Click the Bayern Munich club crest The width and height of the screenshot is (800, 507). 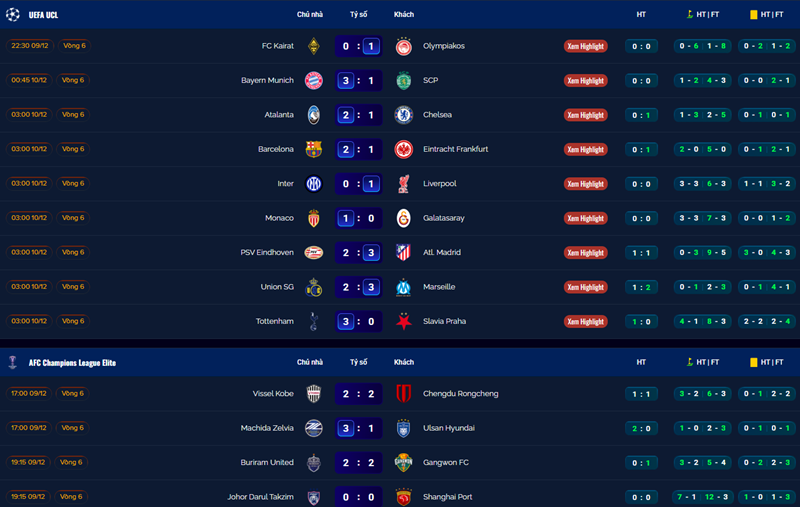click(x=313, y=80)
